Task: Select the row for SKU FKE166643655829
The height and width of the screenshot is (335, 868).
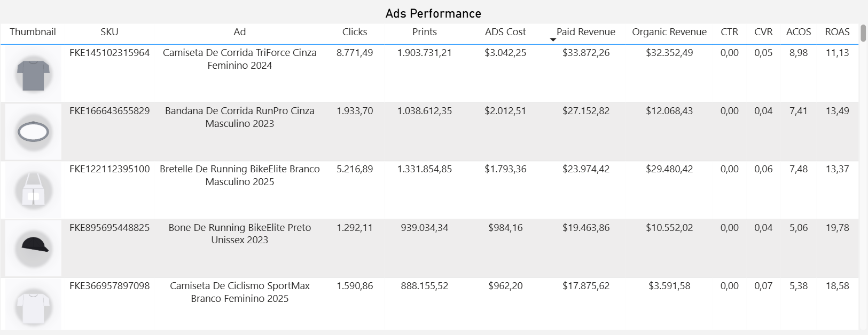Action: [x=374, y=131]
